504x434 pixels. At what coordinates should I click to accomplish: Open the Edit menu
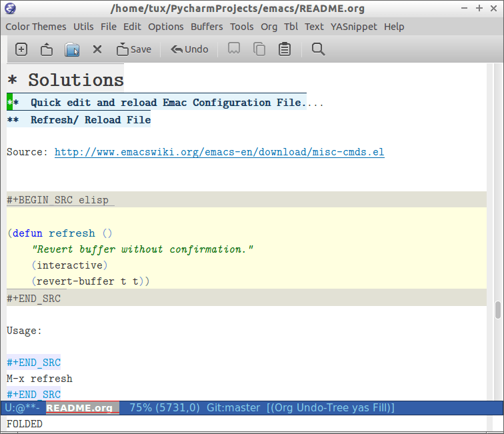(132, 27)
